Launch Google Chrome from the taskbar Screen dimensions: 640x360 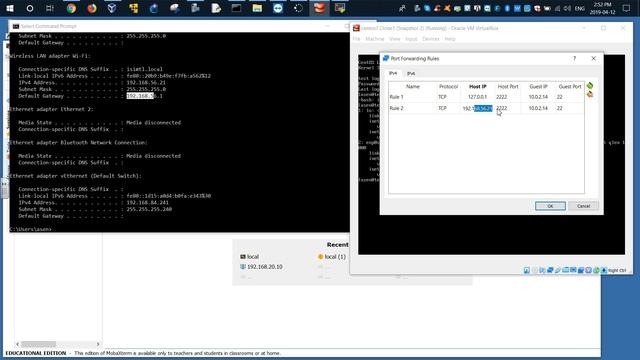click(71, 8)
